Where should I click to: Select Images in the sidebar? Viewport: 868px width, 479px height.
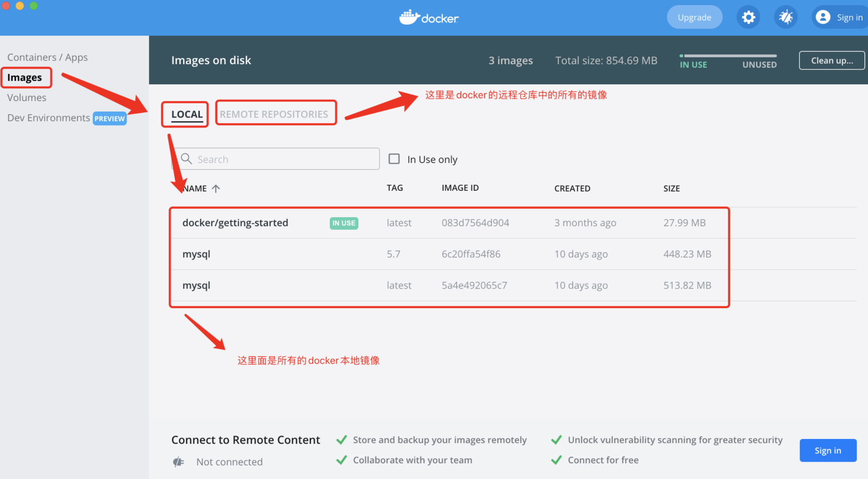click(25, 77)
